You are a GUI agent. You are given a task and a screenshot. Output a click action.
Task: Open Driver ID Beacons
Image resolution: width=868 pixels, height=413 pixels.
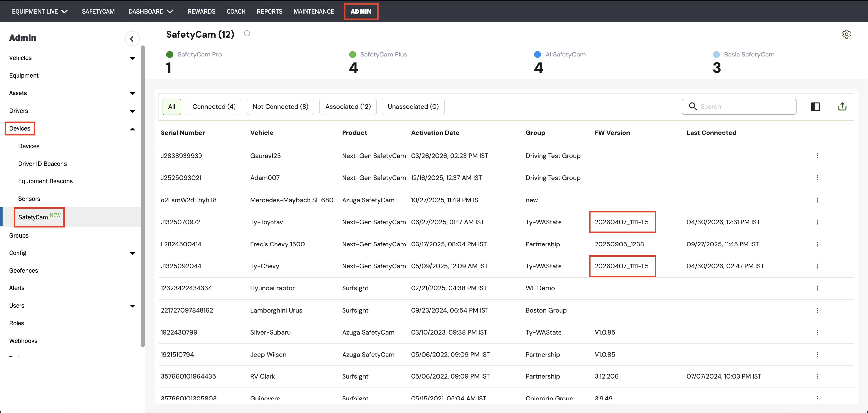tap(43, 164)
